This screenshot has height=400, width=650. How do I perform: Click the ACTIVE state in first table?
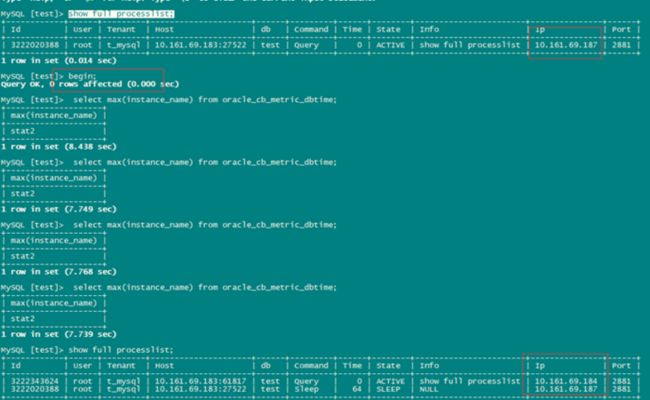click(390, 45)
